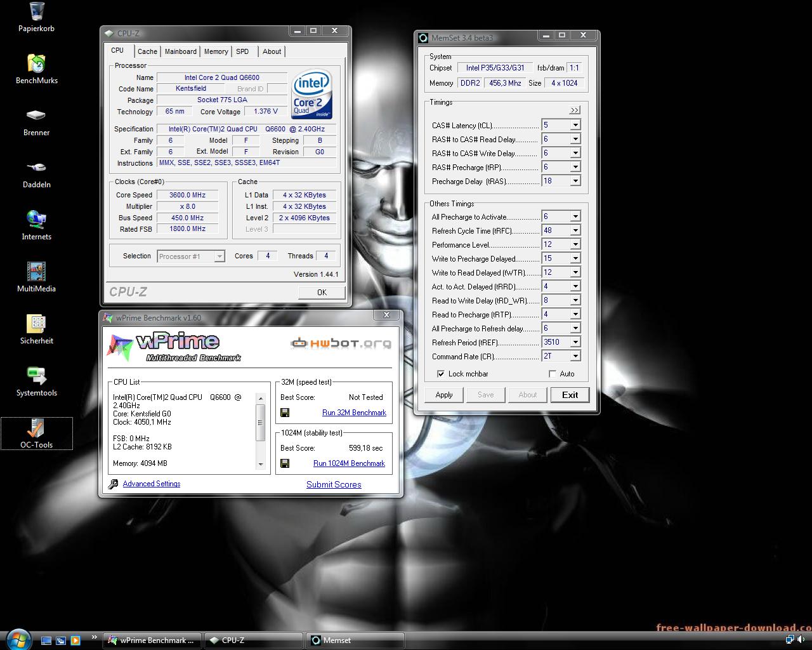Screen dimensions: 812x650
Task: Click the Exit button in MemSet
Action: pos(570,395)
